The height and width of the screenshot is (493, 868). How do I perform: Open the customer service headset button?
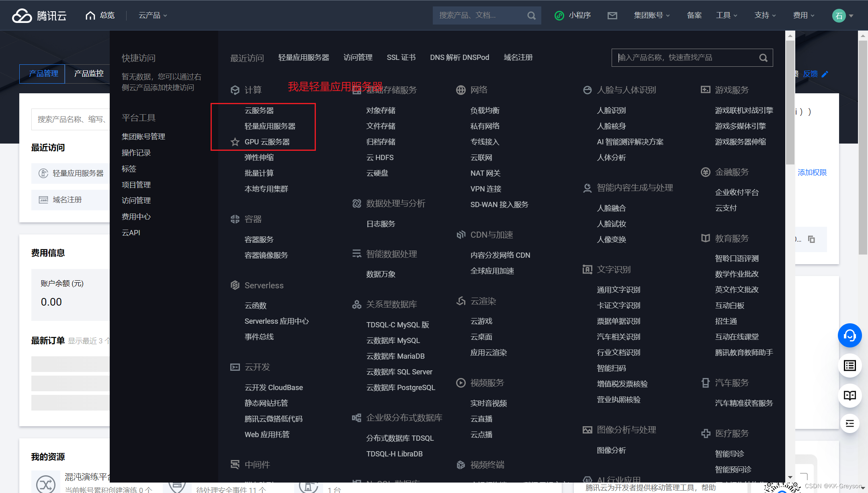(850, 335)
